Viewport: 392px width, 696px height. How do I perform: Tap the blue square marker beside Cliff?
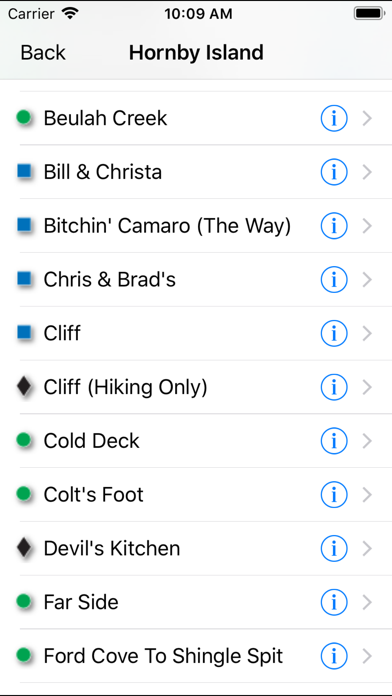coord(24,332)
